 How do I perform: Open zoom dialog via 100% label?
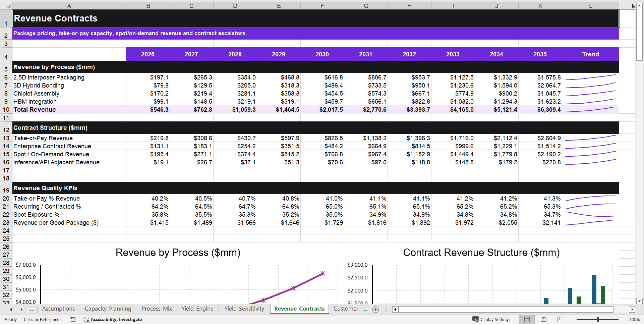(x=634, y=319)
